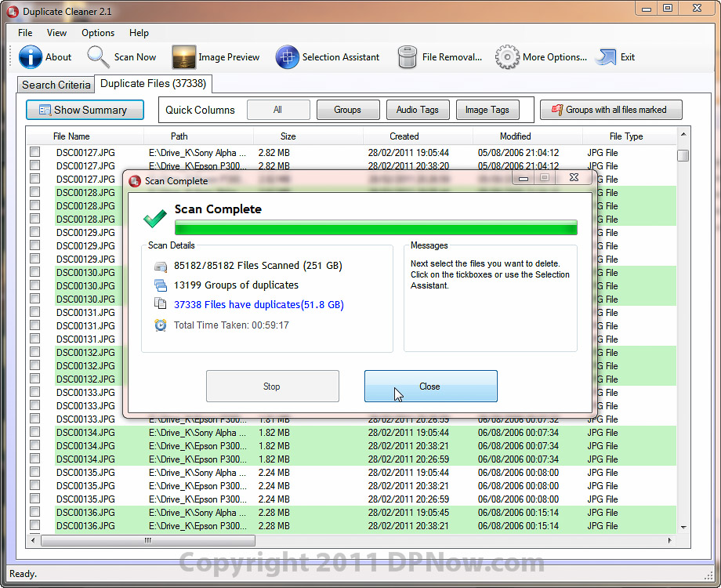Select the first DSC00136.JPG checkbox
Screen dimensions: 721x588
[35, 512]
